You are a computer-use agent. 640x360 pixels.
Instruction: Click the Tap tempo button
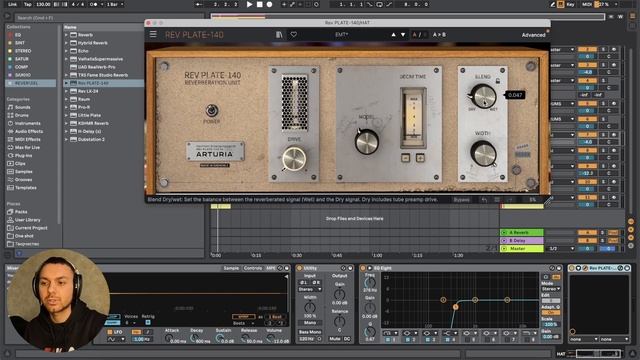28,4
